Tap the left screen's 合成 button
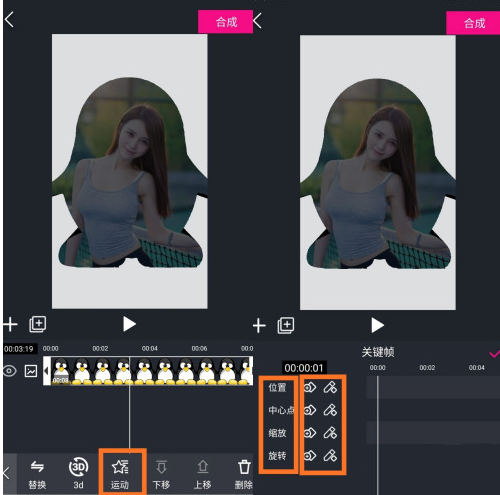500x495 pixels. point(225,22)
